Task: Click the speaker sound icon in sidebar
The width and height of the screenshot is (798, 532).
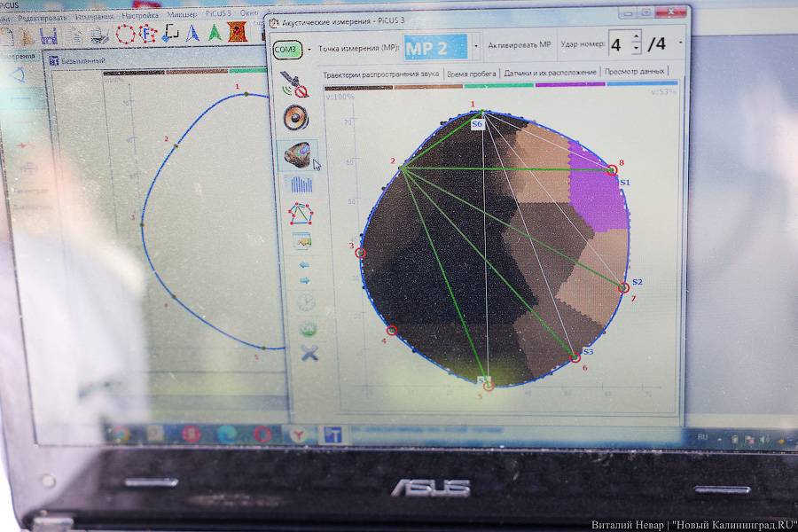Action: coord(295,117)
